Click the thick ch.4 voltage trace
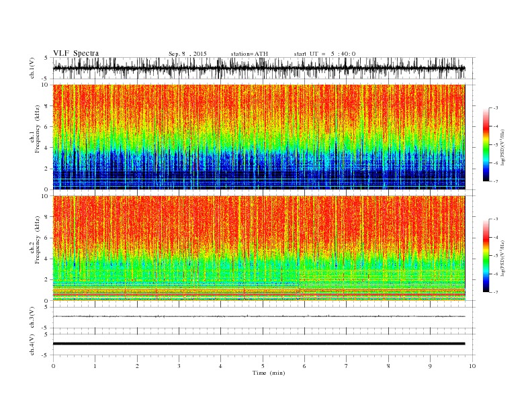Image resolution: width=532 pixels, height=411 pixels. 259,344
